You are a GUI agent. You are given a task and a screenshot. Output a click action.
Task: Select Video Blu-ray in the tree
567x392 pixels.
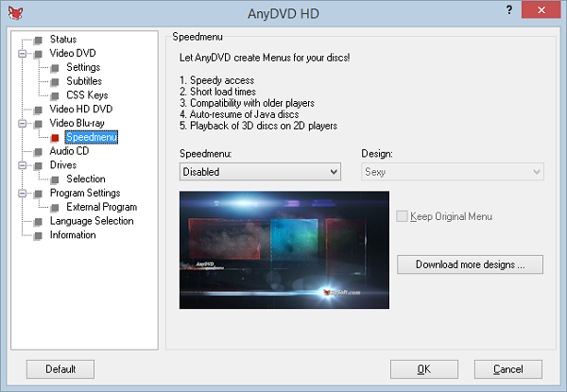click(x=77, y=123)
